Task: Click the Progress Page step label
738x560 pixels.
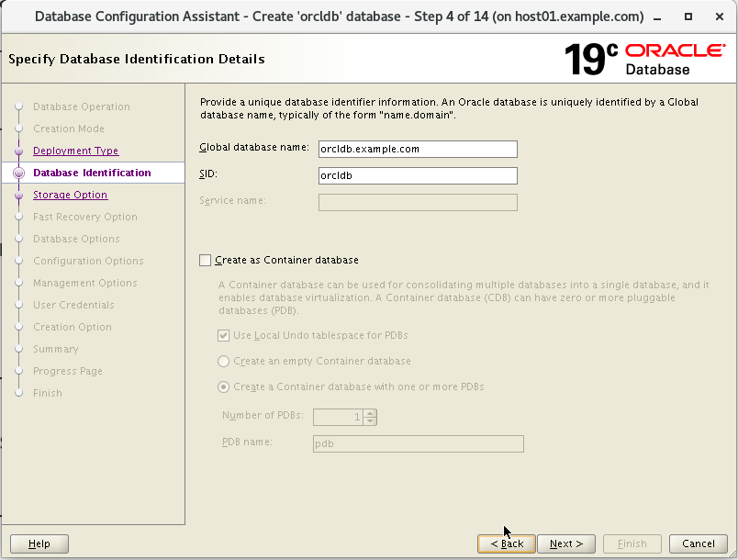Action: [x=68, y=371]
